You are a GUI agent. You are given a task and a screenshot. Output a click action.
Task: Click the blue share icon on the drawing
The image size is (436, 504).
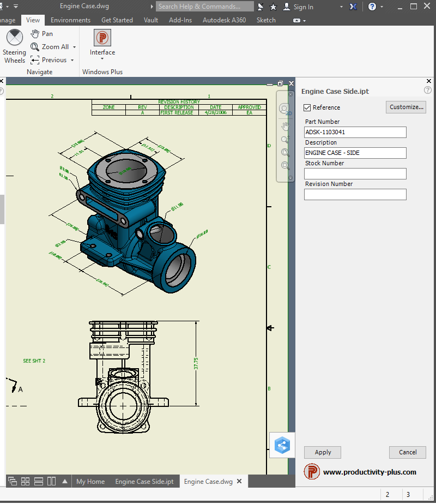pyautogui.click(x=282, y=445)
